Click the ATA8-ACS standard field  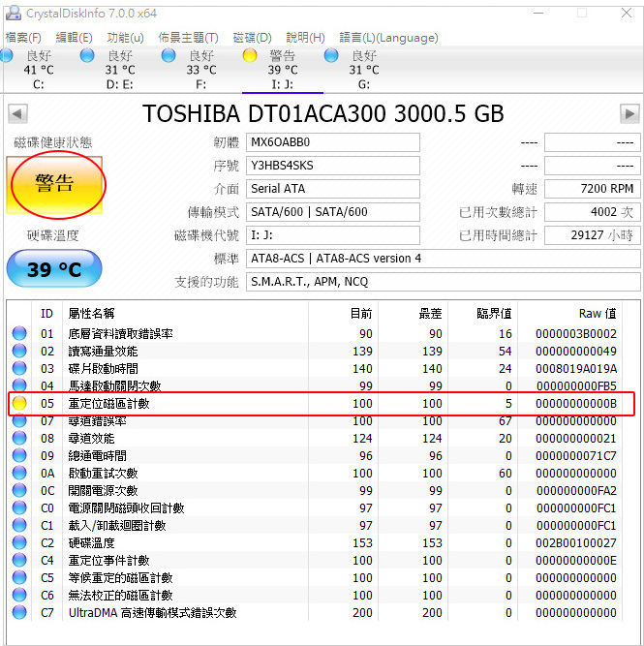tap(444, 259)
